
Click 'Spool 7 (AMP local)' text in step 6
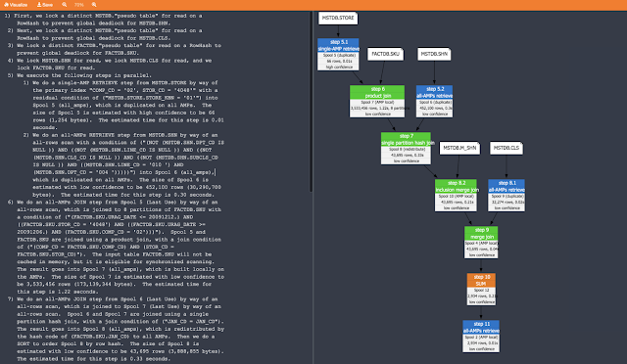pos(377,103)
